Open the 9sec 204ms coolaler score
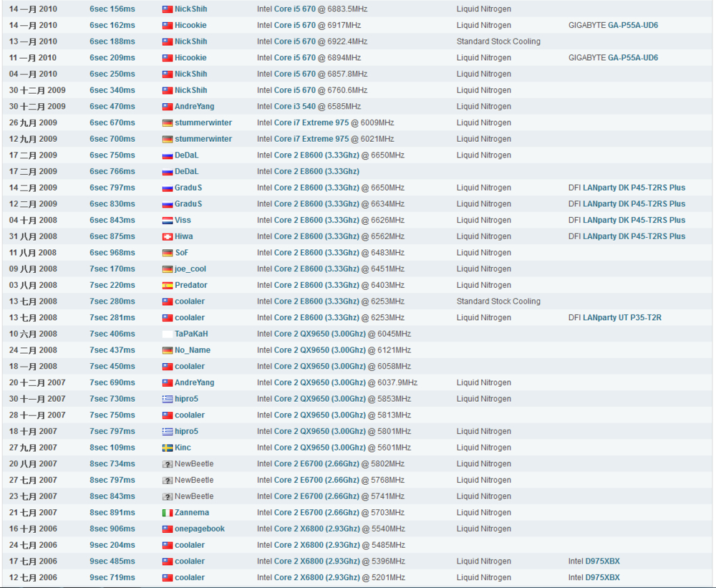The width and height of the screenshot is (716, 588). tap(112, 545)
